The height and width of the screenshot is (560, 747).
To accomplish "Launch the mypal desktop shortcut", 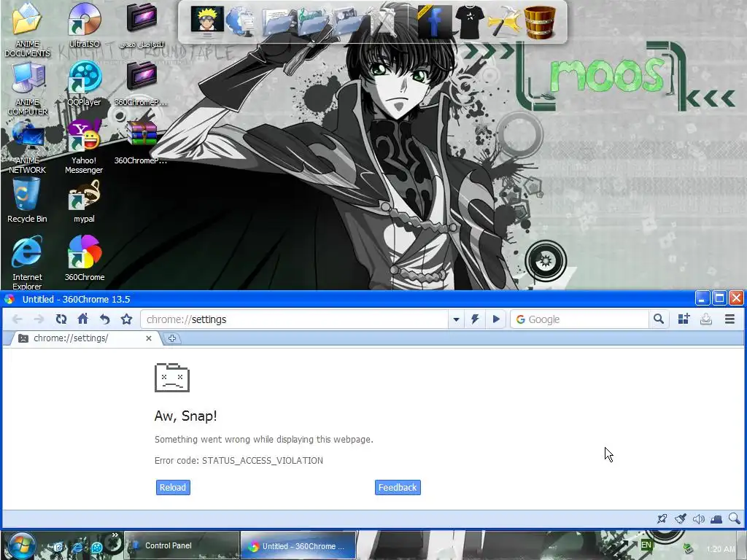I will [85, 201].
